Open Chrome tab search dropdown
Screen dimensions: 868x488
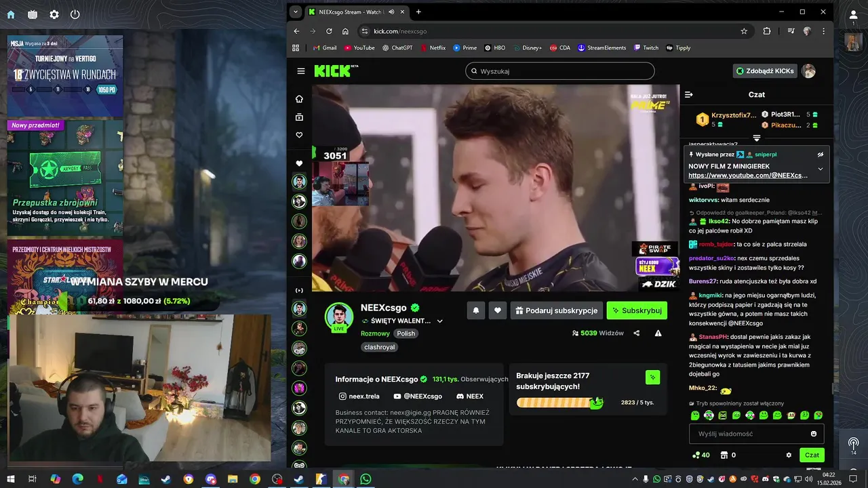(295, 12)
